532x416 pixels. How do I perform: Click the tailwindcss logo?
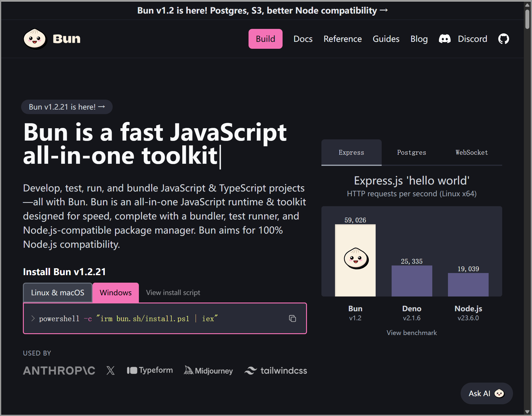click(276, 371)
